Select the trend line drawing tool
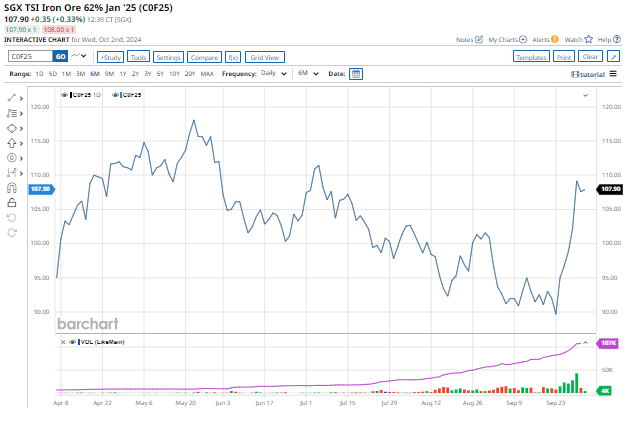632x426 pixels. point(12,98)
